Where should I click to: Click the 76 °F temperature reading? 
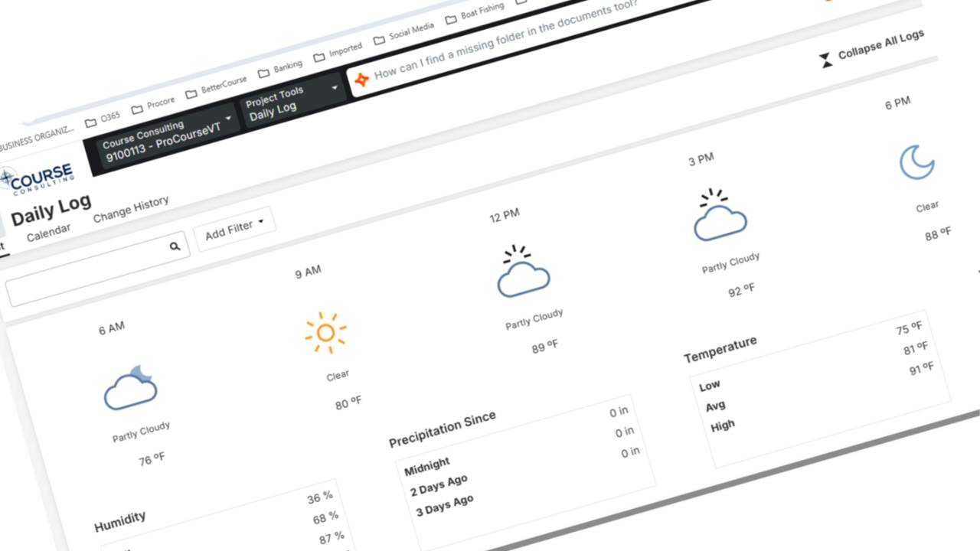[152, 459]
